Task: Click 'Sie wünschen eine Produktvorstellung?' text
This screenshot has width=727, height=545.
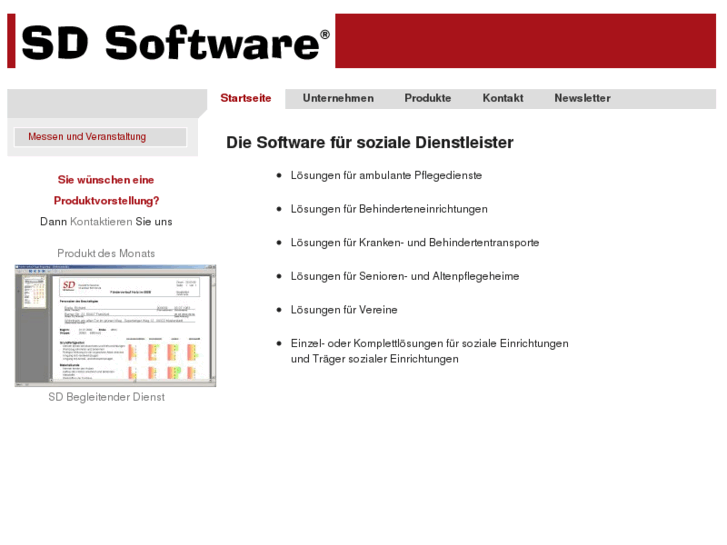Action: click(x=106, y=190)
